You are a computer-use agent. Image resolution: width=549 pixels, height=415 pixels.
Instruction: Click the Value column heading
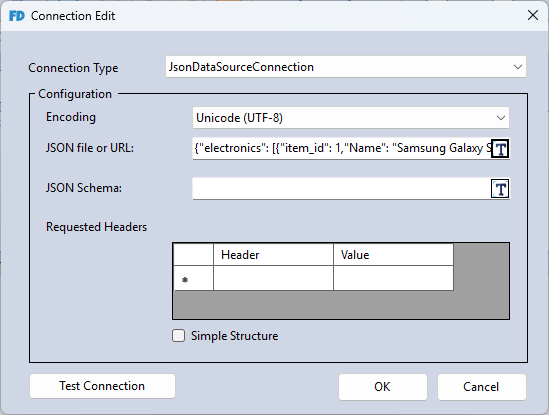click(394, 255)
